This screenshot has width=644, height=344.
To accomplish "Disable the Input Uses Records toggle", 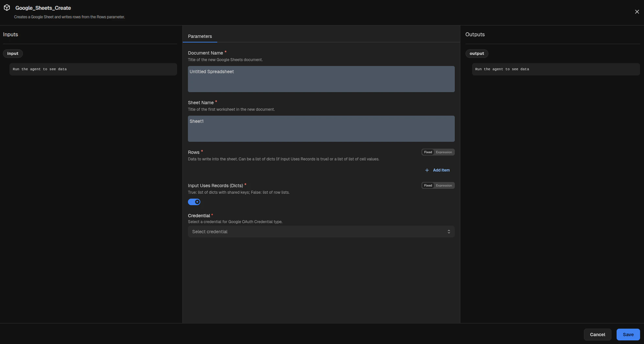I will pyautogui.click(x=194, y=202).
